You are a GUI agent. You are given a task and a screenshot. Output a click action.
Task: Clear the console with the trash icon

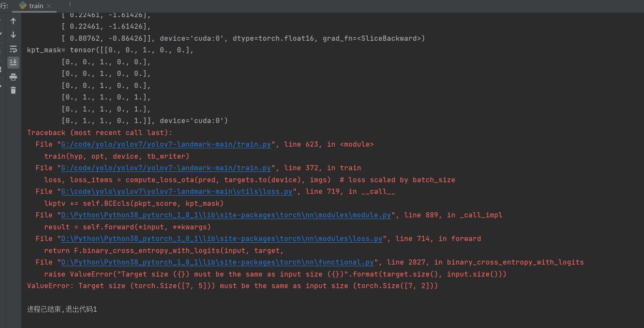(13, 90)
